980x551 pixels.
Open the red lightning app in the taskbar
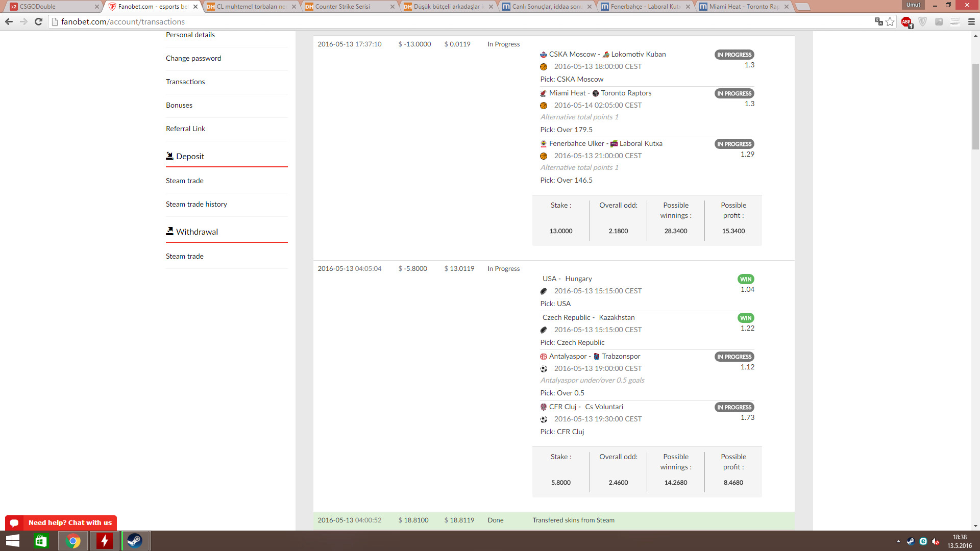coord(105,541)
